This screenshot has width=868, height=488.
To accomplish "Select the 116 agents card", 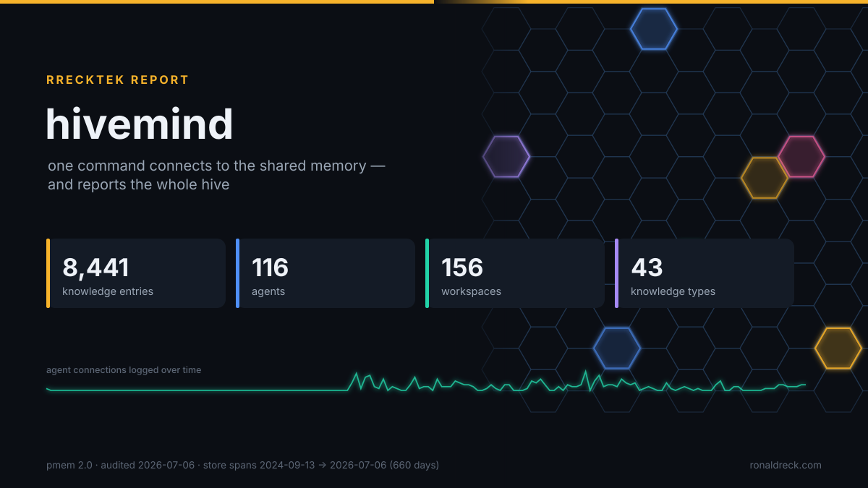I will 325,273.
